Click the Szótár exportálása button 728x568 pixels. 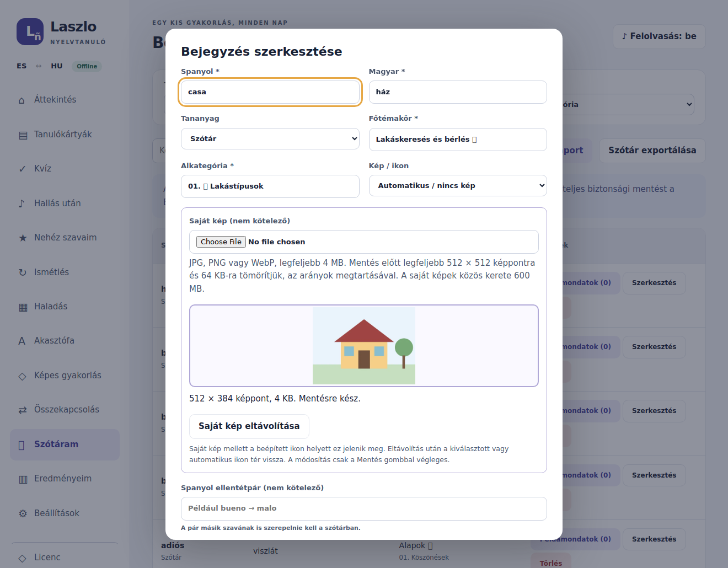click(652, 151)
